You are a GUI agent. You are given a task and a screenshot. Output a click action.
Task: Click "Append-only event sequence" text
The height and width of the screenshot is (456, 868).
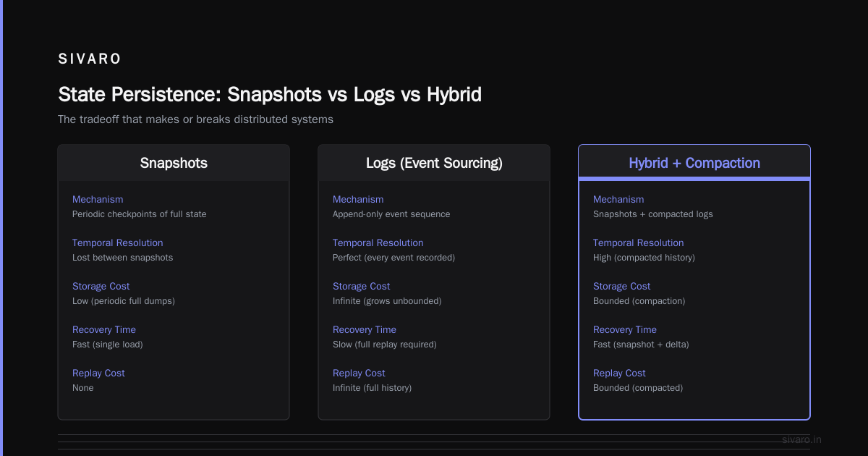pos(391,214)
